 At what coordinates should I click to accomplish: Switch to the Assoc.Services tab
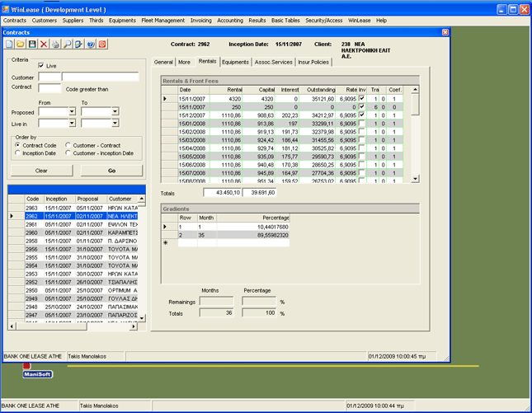point(274,62)
